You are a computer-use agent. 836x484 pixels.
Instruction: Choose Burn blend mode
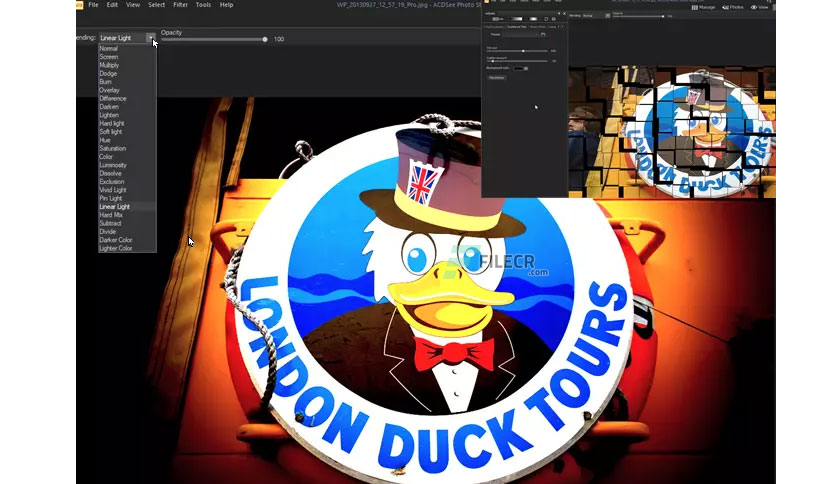pos(127,82)
